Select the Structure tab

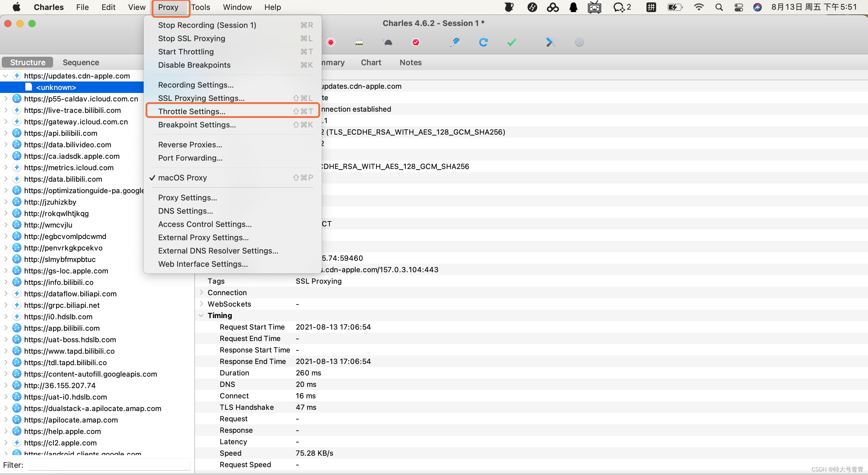coord(28,62)
